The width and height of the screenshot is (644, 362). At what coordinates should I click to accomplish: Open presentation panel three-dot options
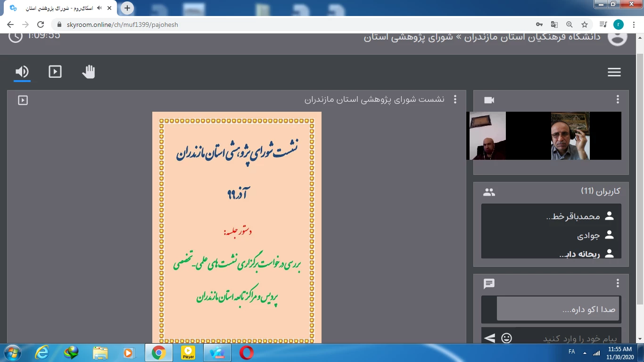455,99
